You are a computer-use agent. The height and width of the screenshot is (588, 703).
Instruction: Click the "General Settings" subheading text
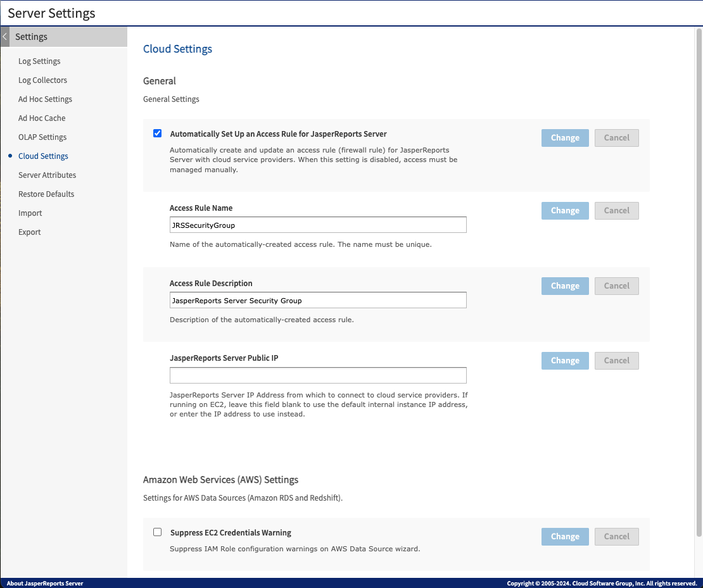(171, 99)
